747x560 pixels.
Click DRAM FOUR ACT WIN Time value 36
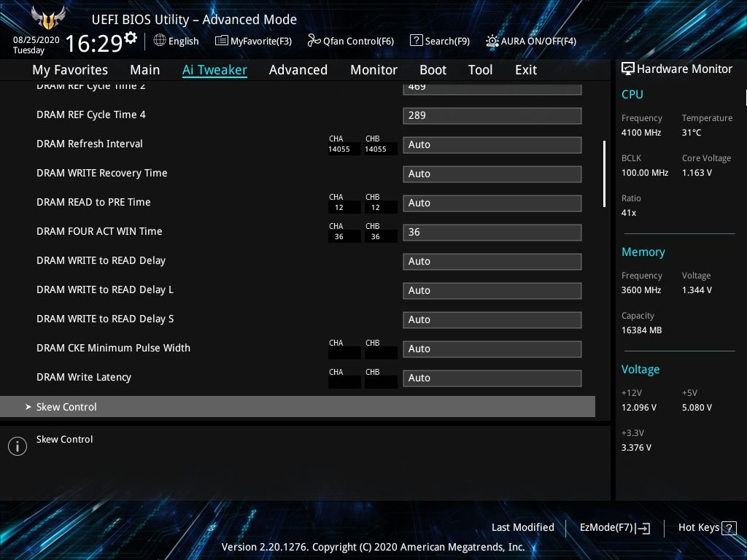(x=492, y=233)
